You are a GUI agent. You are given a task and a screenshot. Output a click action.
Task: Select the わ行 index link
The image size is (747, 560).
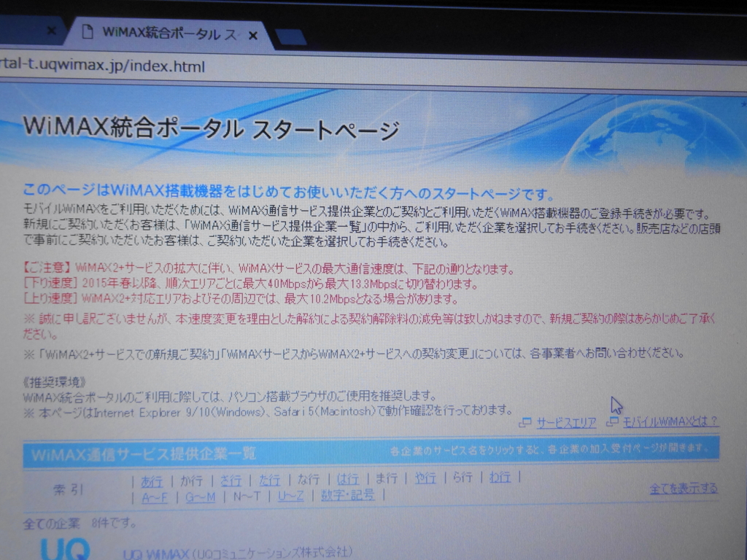(500, 477)
